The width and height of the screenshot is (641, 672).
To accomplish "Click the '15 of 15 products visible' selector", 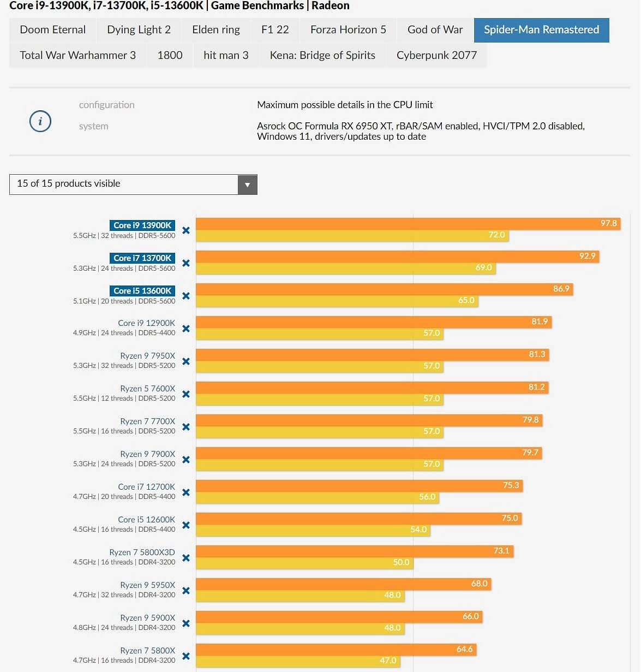I will [x=123, y=185].
